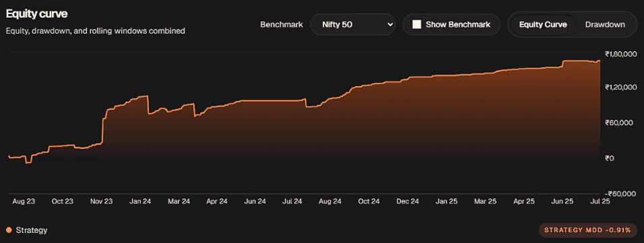Switch to the Equity Curve tab
The image size is (644, 243).
pyautogui.click(x=542, y=25)
